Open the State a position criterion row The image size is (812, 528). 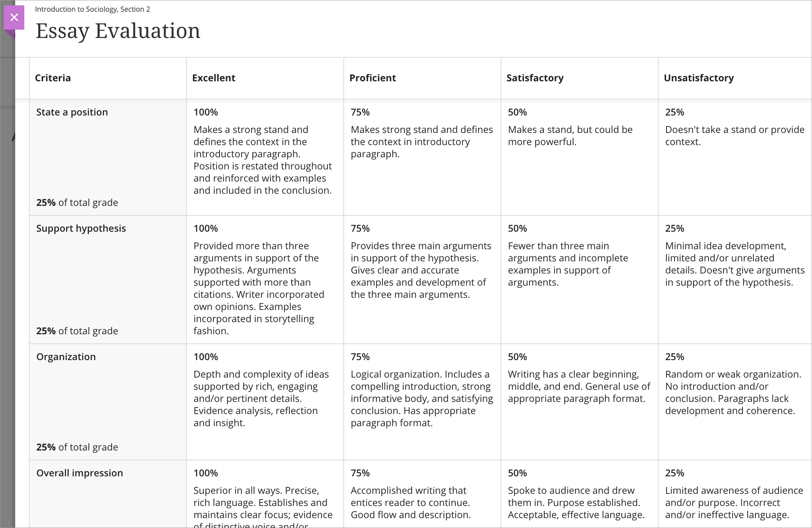[x=72, y=112]
